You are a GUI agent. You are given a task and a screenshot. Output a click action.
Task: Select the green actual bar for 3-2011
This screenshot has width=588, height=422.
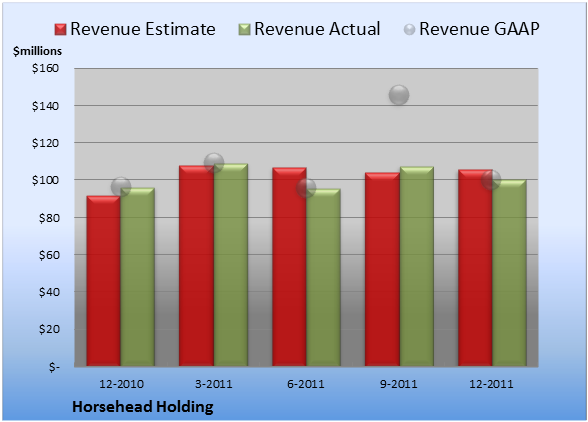(x=231, y=265)
